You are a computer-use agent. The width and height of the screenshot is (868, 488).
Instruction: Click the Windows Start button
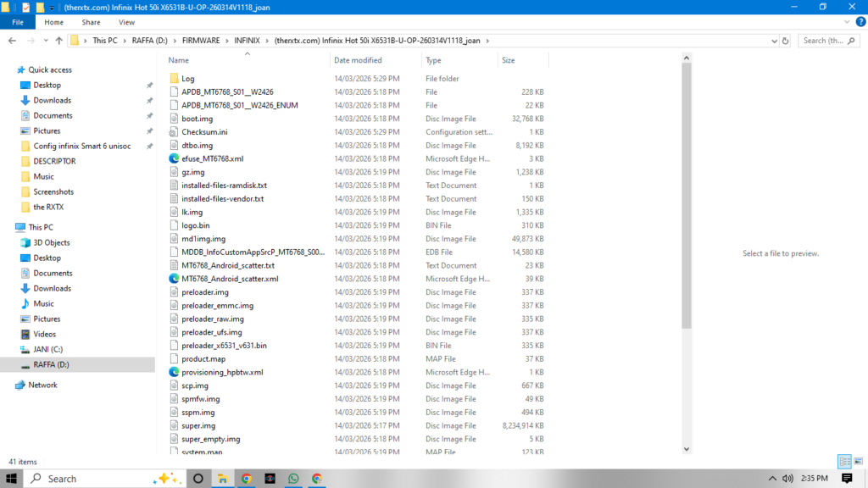pos(12,479)
